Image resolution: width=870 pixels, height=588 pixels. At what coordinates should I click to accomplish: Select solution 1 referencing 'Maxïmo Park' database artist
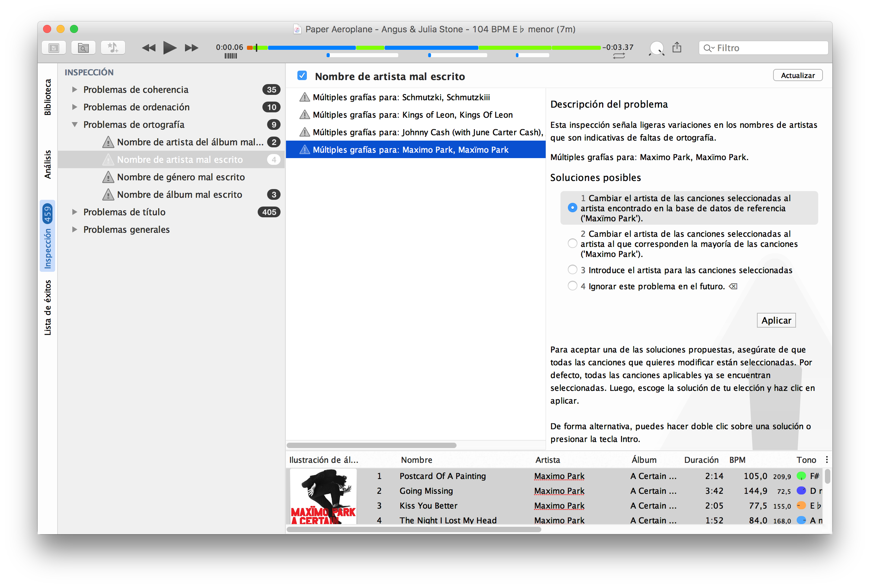pos(572,208)
